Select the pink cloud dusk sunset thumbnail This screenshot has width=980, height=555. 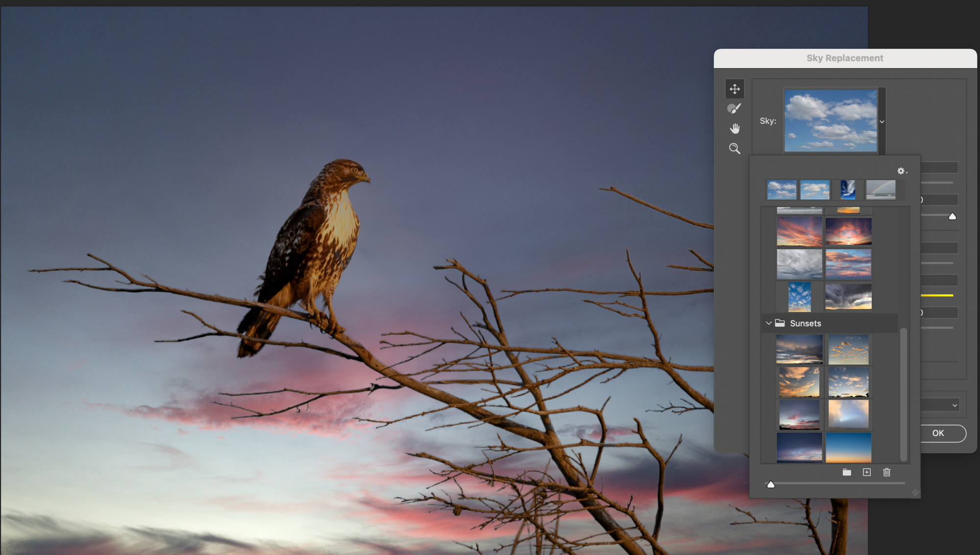(x=799, y=414)
